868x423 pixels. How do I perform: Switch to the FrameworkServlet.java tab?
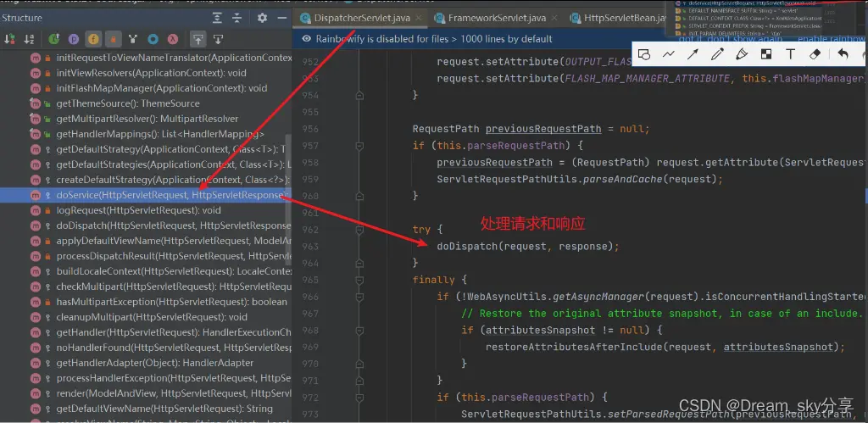point(497,18)
